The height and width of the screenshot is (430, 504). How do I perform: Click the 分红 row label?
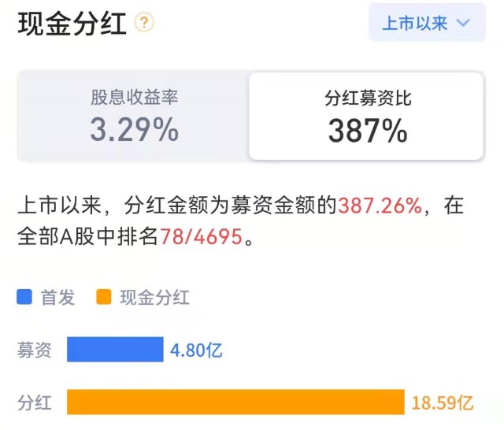coord(35,402)
